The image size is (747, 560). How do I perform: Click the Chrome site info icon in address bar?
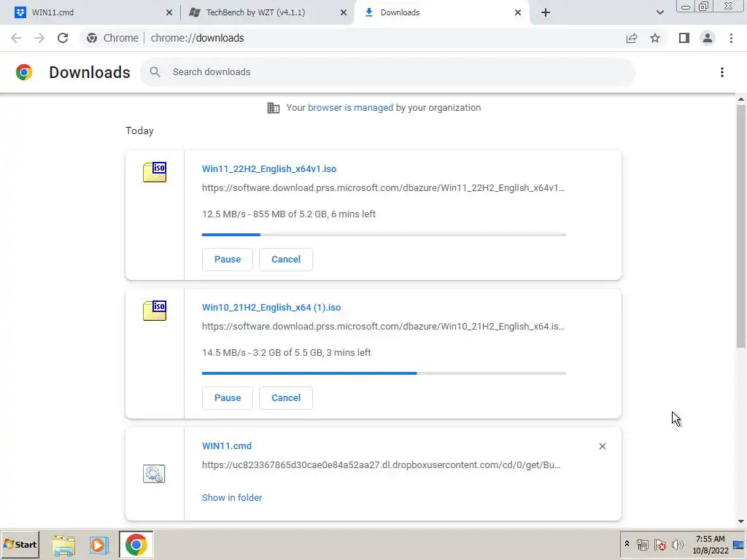click(92, 38)
